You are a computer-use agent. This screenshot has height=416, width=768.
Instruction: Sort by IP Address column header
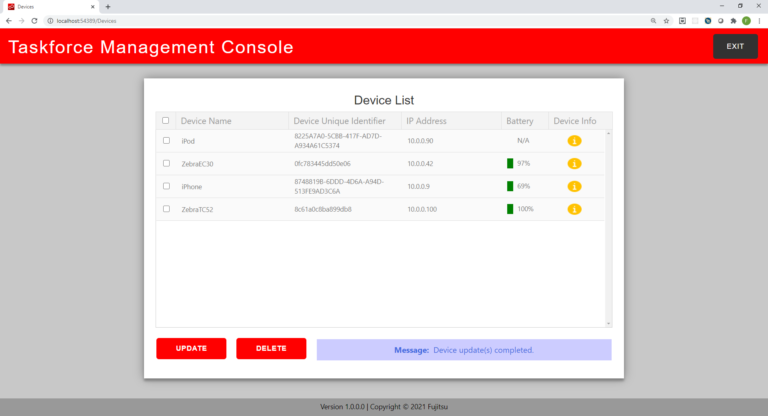point(451,121)
